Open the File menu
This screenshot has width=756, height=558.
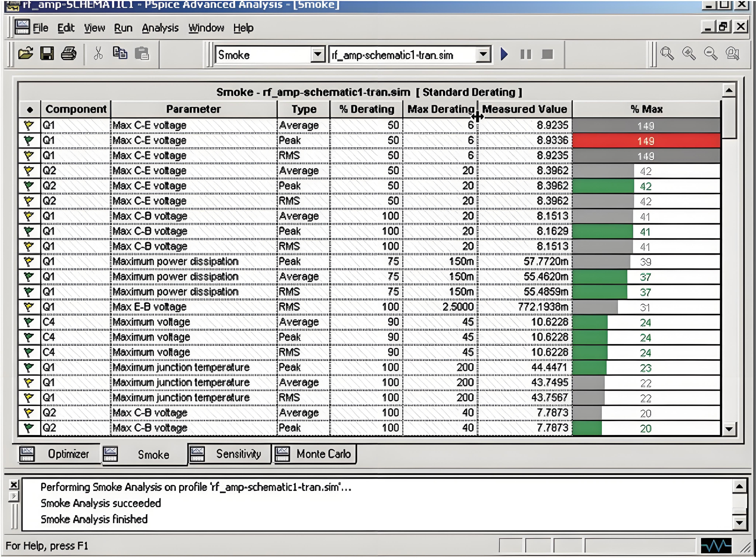click(40, 28)
